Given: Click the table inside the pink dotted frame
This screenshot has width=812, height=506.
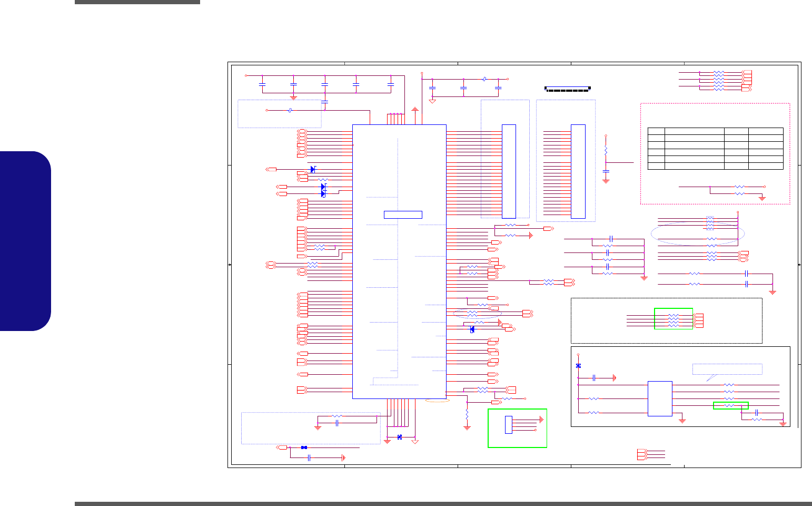Looking at the screenshot, I should pos(715,148).
